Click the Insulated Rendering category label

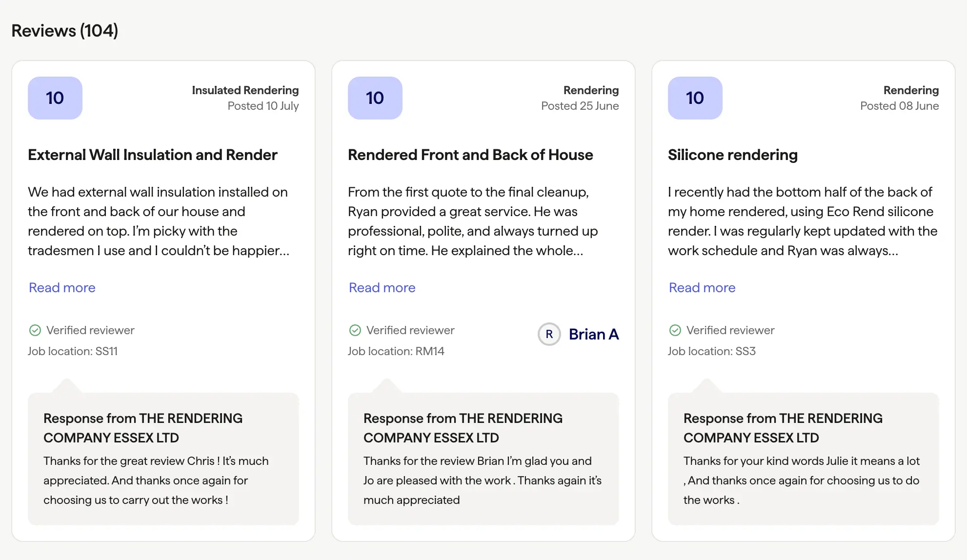245,90
